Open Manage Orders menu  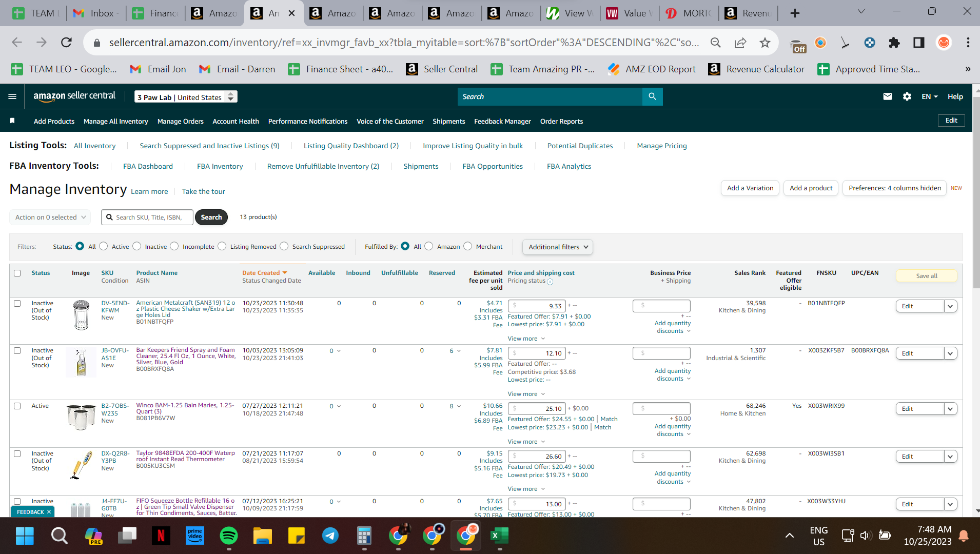(x=181, y=121)
